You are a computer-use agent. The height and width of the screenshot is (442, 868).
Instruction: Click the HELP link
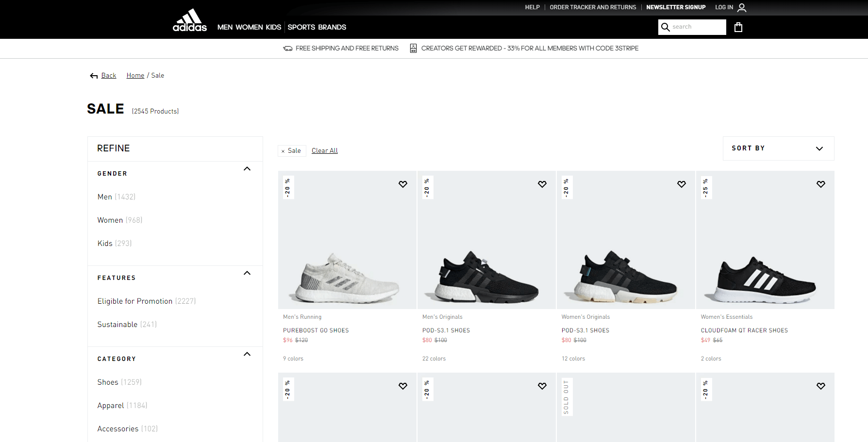(x=532, y=7)
